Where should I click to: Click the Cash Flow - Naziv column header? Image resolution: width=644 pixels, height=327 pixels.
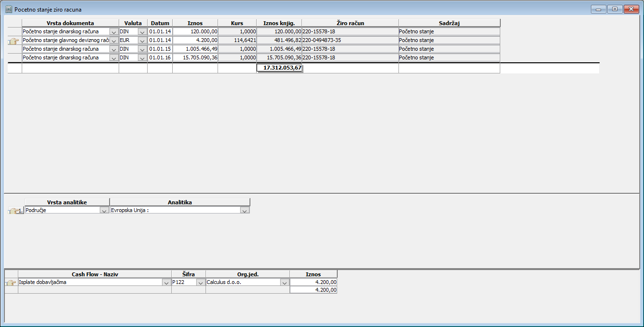pyautogui.click(x=95, y=274)
